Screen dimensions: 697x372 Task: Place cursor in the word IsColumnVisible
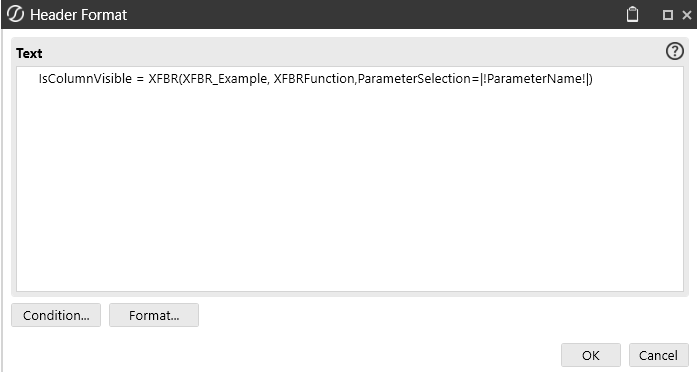pos(85,79)
